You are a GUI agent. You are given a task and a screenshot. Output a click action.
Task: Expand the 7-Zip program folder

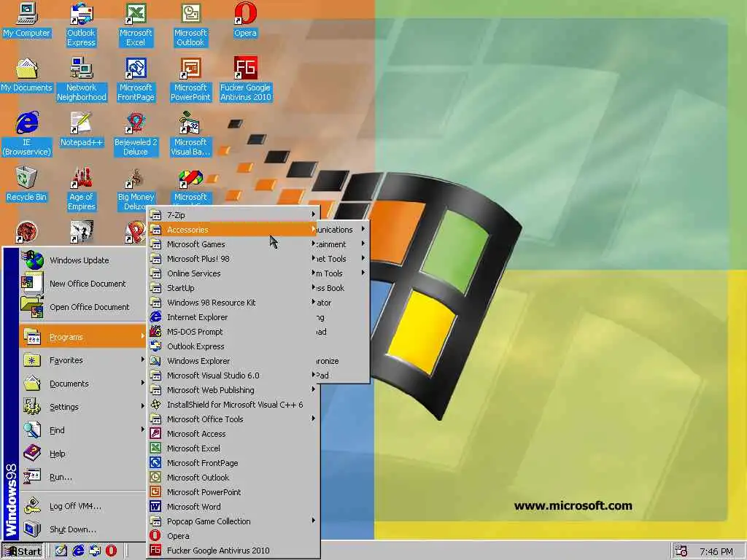coord(233,215)
